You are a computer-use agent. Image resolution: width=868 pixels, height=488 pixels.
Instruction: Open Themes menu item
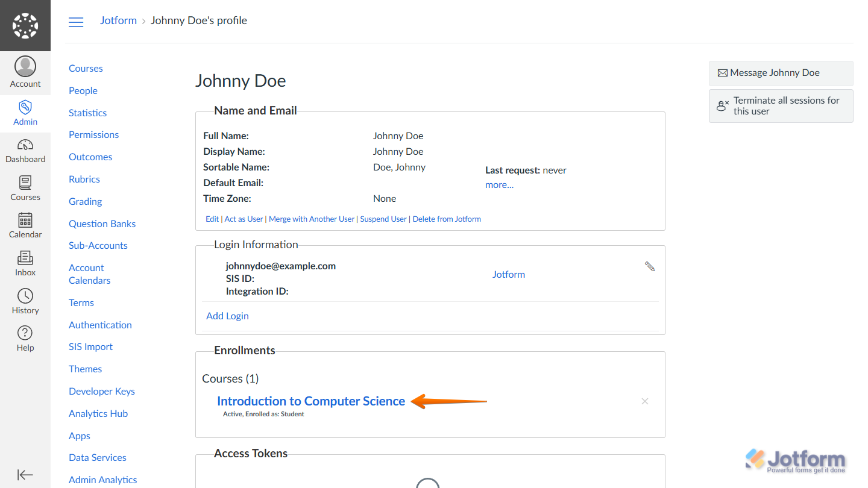(85, 369)
